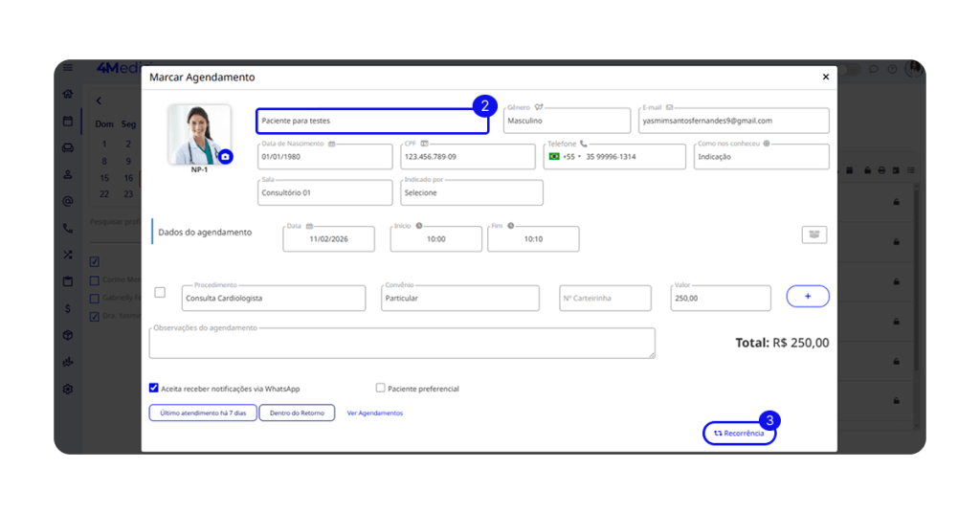Open the Sala dropdown showing Consultório 01
The width and height of the screenshot is (980, 514).
click(324, 192)
